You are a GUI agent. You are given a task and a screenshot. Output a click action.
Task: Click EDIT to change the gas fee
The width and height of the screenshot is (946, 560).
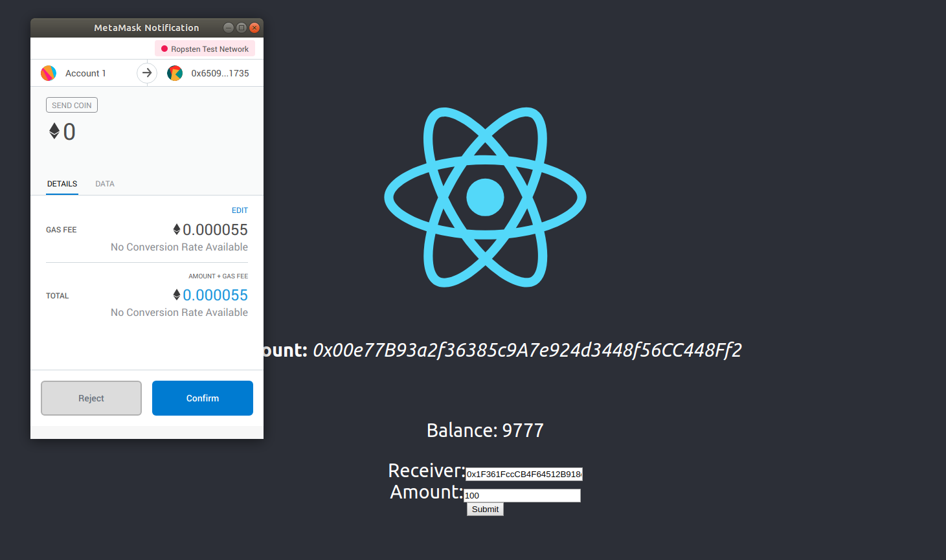point(240,210)
